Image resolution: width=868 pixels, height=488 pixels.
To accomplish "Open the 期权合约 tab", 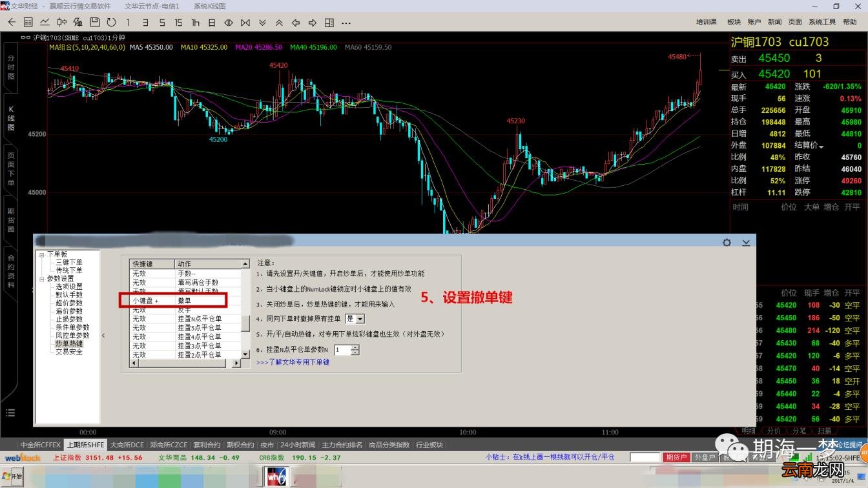I will pyautogui.click(x=240, y=445).
